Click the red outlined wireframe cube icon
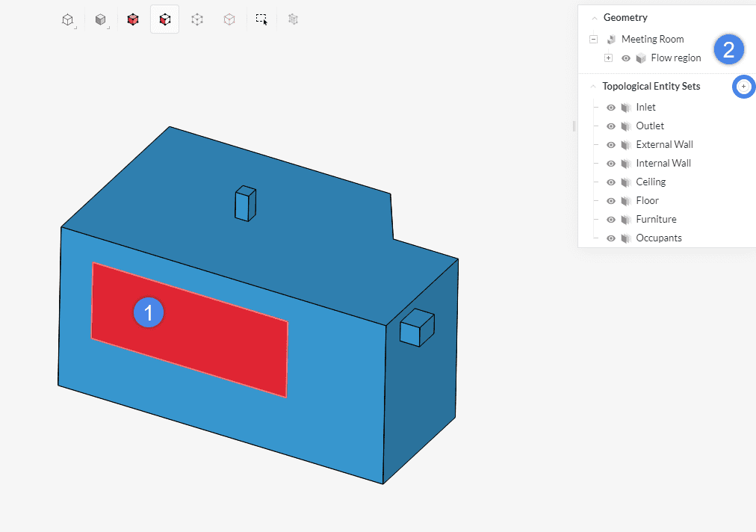The image size is (756, 532). coord(229,19)
